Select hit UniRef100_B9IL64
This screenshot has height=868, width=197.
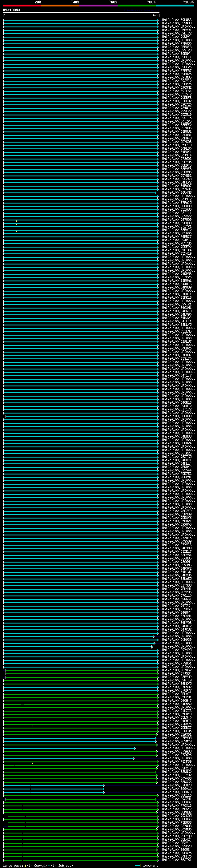click(x=176, y=91)
